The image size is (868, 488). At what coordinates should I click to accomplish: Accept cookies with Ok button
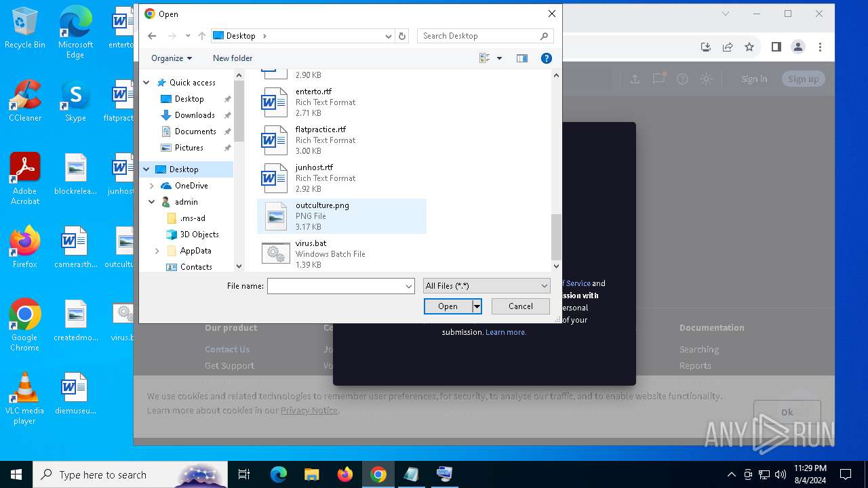[787, 412]
